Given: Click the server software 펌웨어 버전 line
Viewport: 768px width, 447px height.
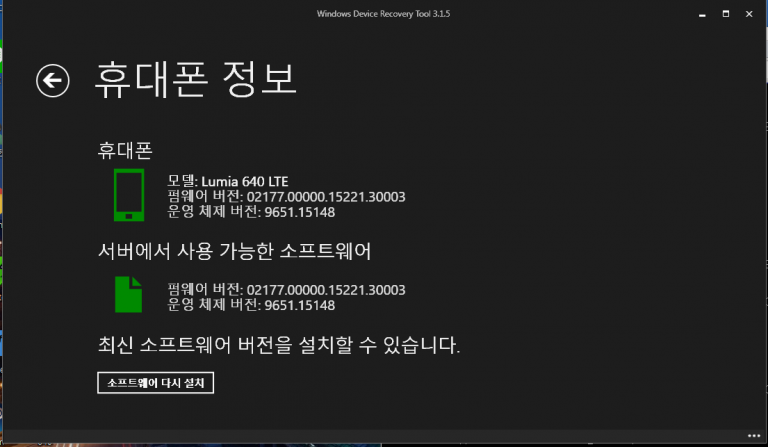Looking at the screenshot, I should tap(286, 290).
